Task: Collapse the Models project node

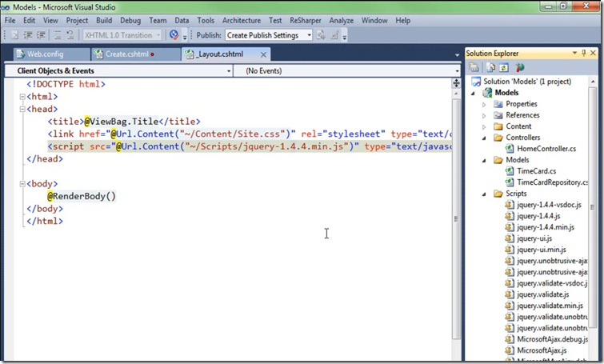Action: click(473, 94)
